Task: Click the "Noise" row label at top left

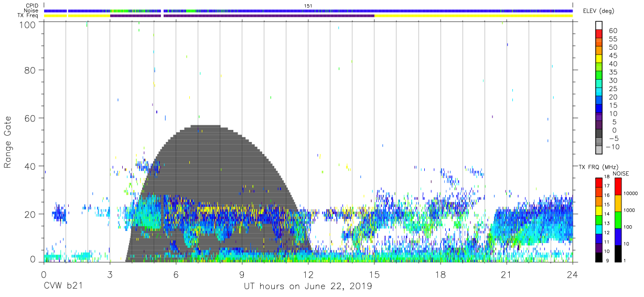Action: pyautogui.click(x=30, y=10)
